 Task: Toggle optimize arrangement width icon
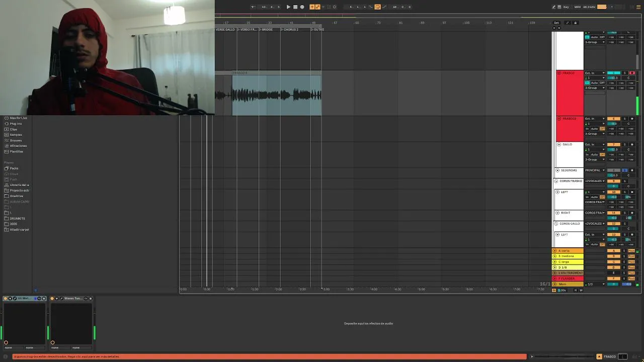568,23
